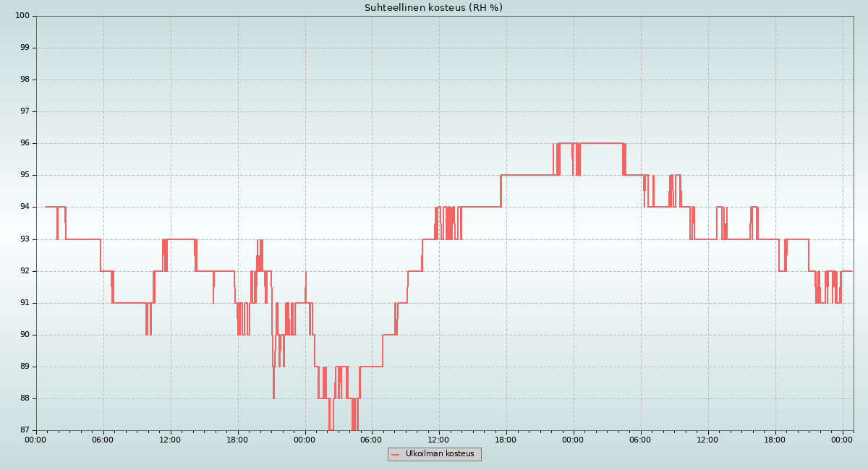
Task: Click the leftmost 00:00 time axis label
Action: pos(36,439)
